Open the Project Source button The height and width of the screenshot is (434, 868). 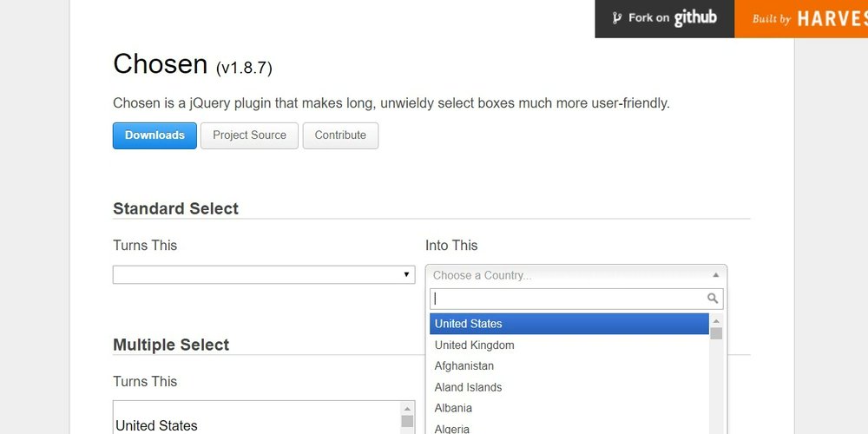tap(249, 135)
